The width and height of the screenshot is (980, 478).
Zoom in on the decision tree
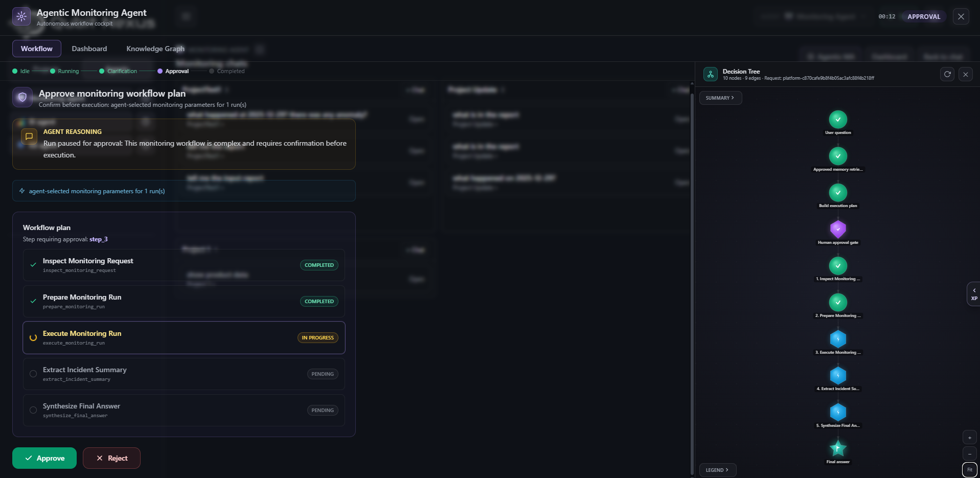pyautogui.click(x=970, y=438)
